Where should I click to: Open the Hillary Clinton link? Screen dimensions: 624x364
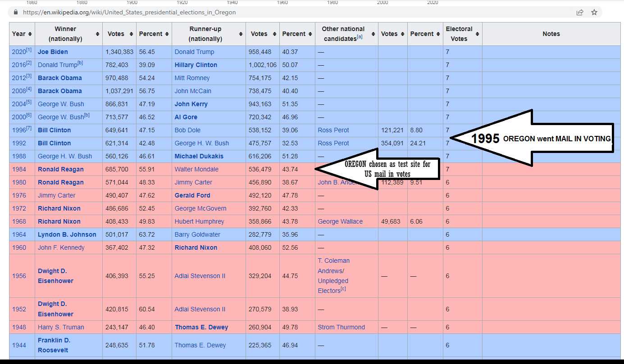[x=196, y=65]
